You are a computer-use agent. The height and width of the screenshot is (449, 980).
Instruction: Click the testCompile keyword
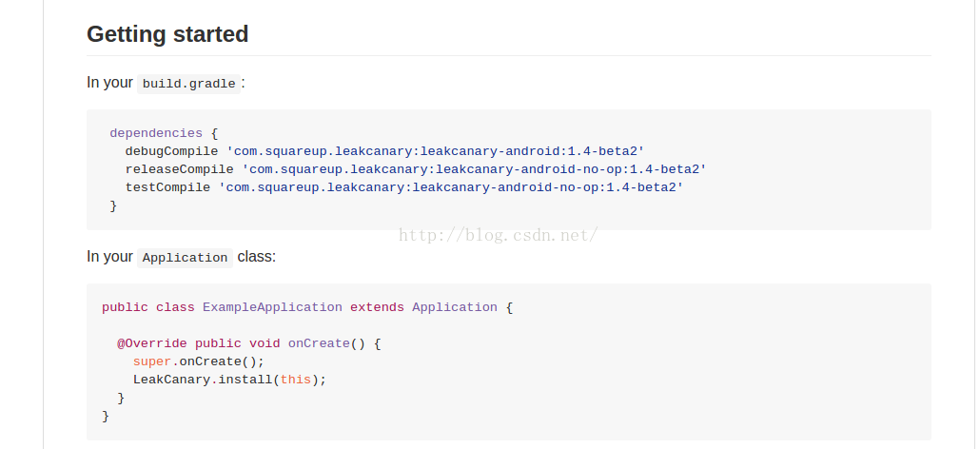[167, 187]
